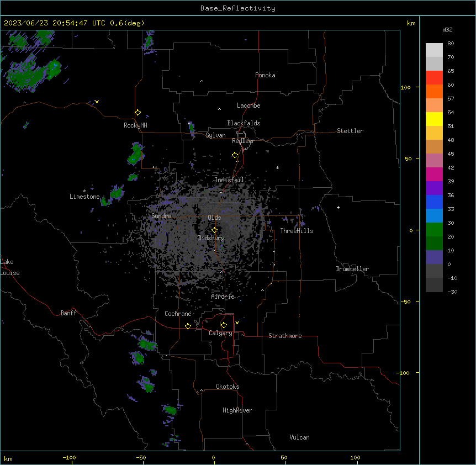Click the -50 tick on right axis
Viewport: 476px width, 465px height.
[405, 302]
